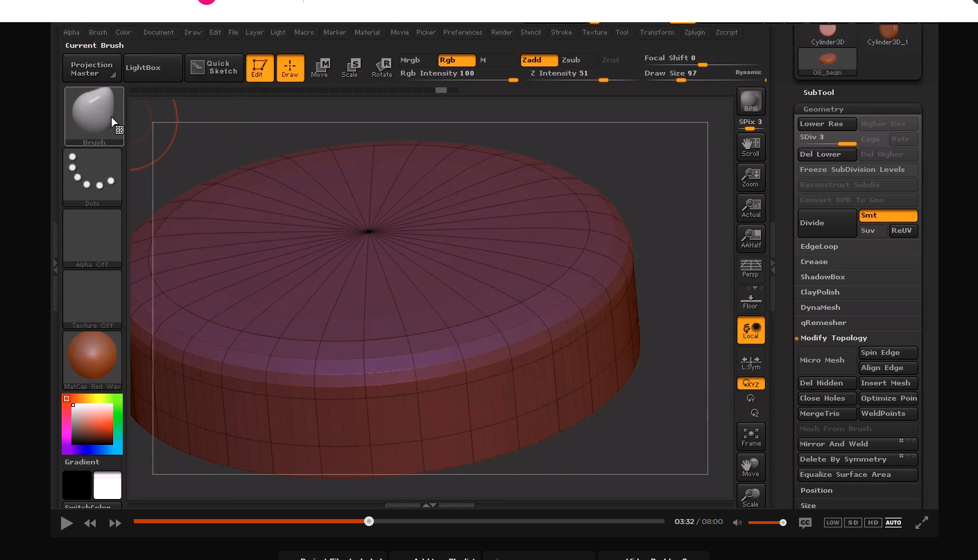
Task: Click the BPR render icon
Action: [750, 101]
